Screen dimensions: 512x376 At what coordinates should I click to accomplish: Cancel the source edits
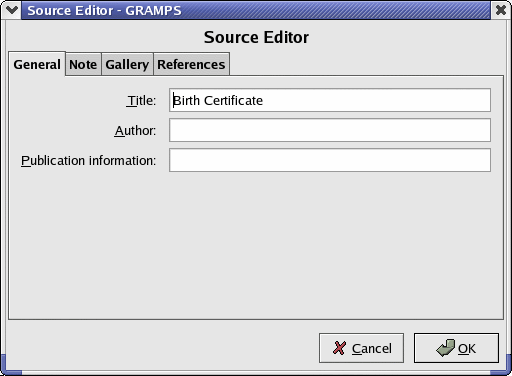(361, 348)
